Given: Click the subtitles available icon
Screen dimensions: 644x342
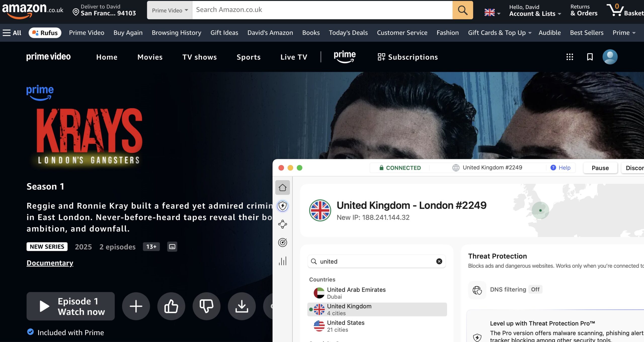Looking at the screenshot, I should click(x=172, y=247).
